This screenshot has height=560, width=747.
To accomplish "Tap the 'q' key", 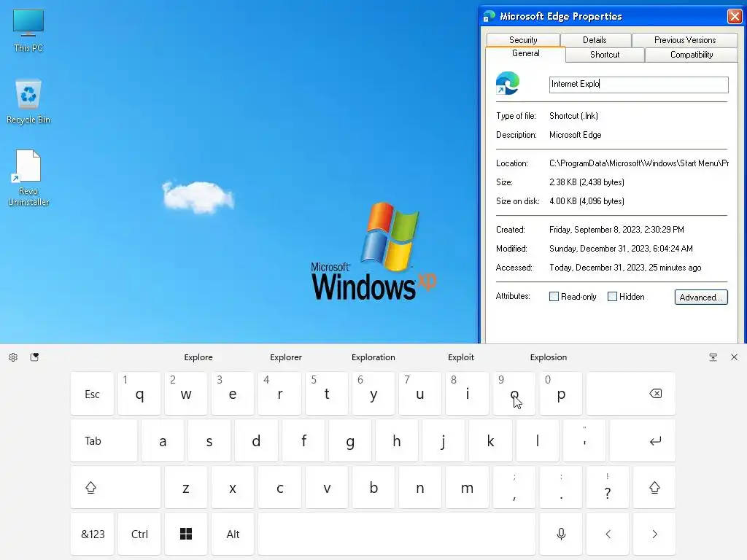I will click(x=139, y=393).
